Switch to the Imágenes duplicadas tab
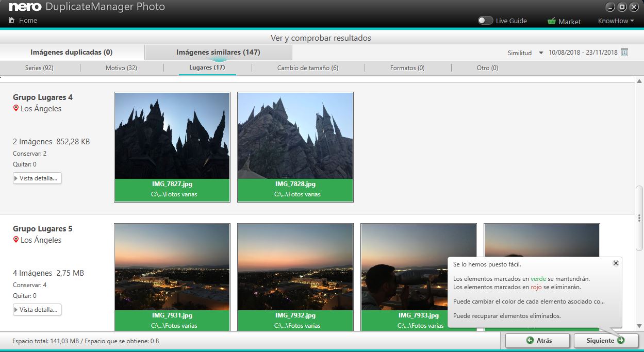The width and height of the screenshot is (644, 352). [72, 52]
